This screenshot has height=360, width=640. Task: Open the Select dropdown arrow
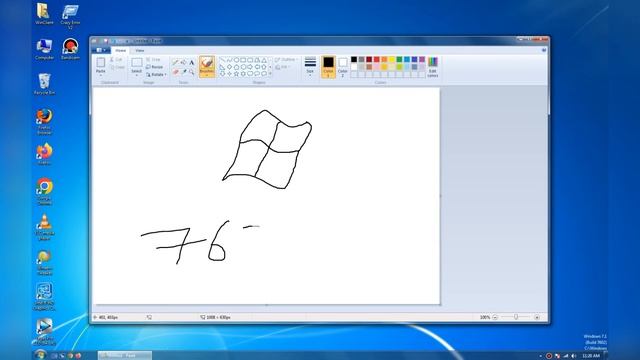pyautogui.click(x=137, y=75)
